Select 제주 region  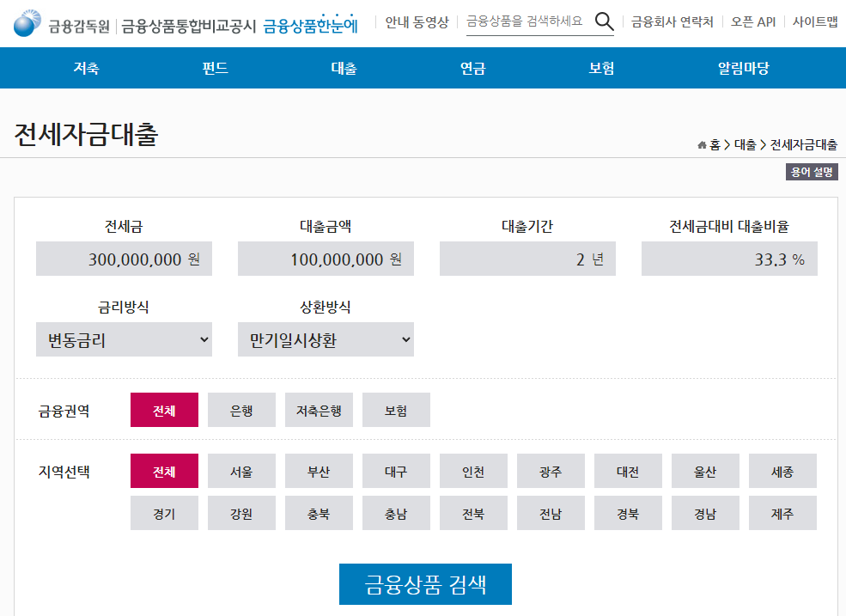click(x=782, y=513)
